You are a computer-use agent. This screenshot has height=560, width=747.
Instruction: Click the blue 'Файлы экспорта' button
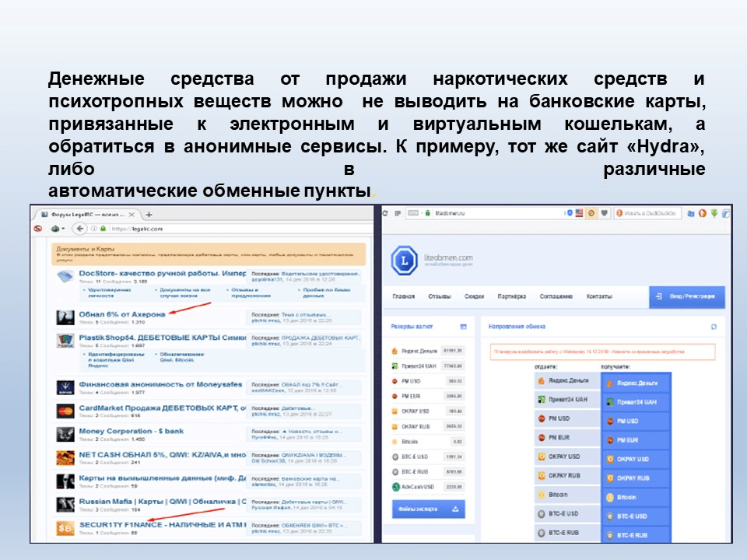coord(428,509)
